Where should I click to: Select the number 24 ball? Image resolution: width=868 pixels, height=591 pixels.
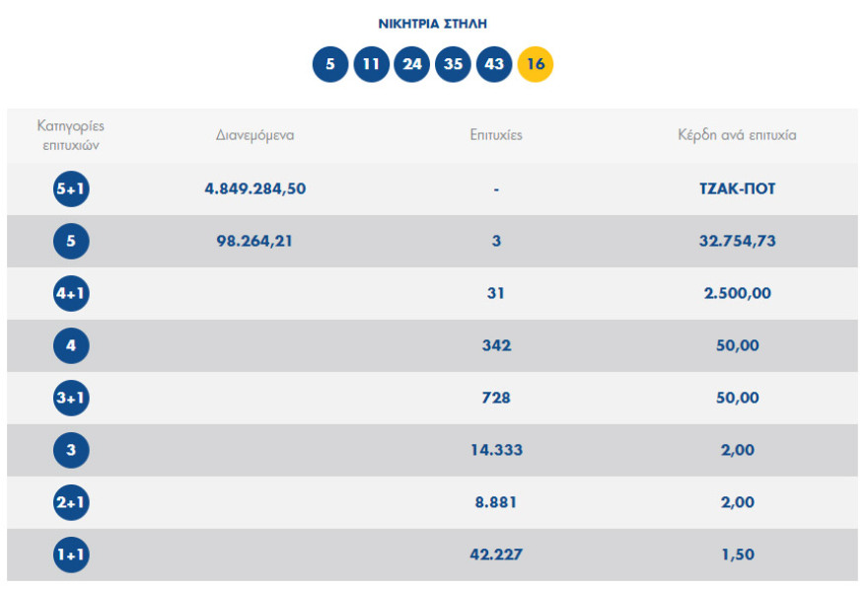[412, 65]
